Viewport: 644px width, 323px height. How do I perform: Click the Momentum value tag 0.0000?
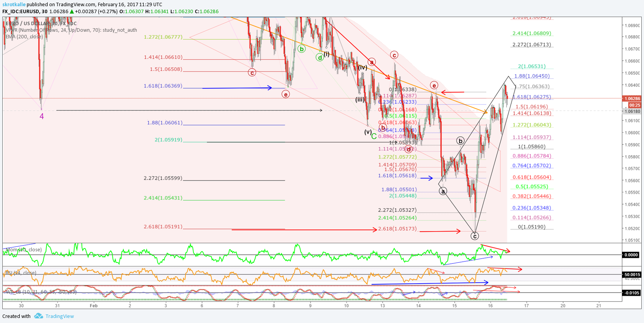631,255
